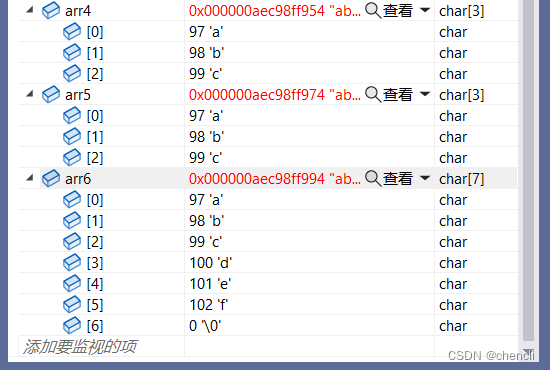The image size is (550, 370).
Task: Click the arr4 variable cube icon
Action: click(51, 11)
